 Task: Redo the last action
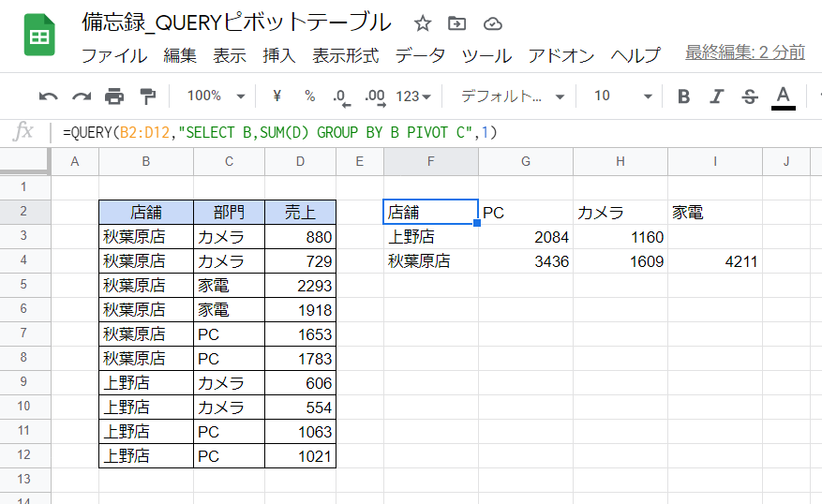pyautogui.click(x=82, y=96)
